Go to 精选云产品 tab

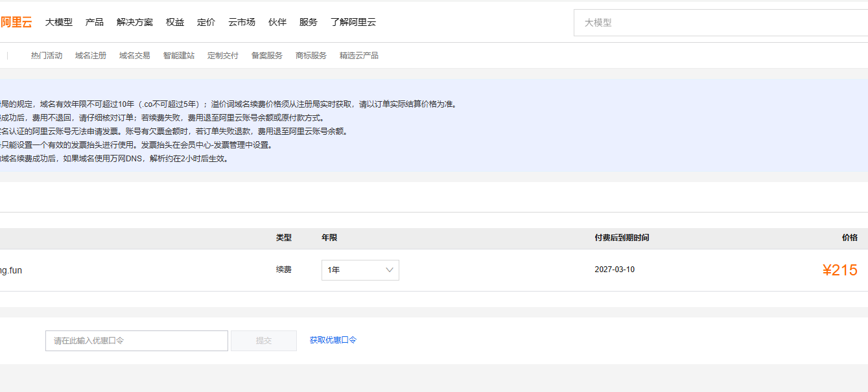(359, 56)
